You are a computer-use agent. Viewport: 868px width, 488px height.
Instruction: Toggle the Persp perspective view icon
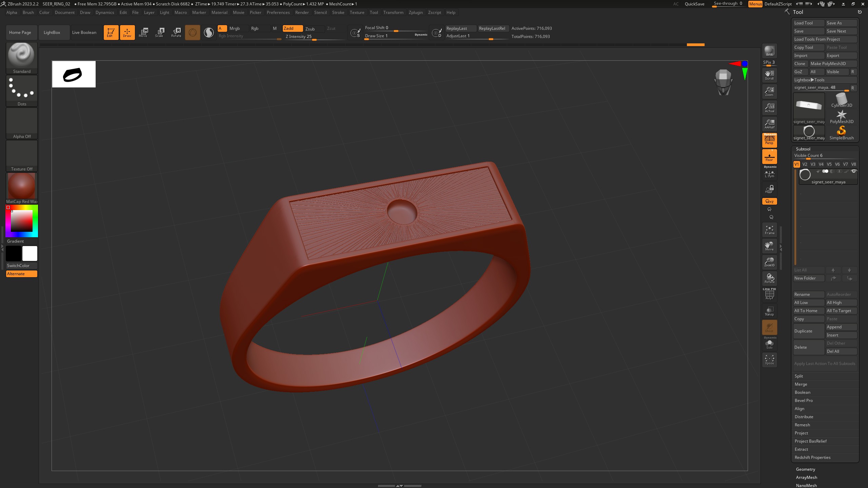pyautogui.click(x=769, y=140)
